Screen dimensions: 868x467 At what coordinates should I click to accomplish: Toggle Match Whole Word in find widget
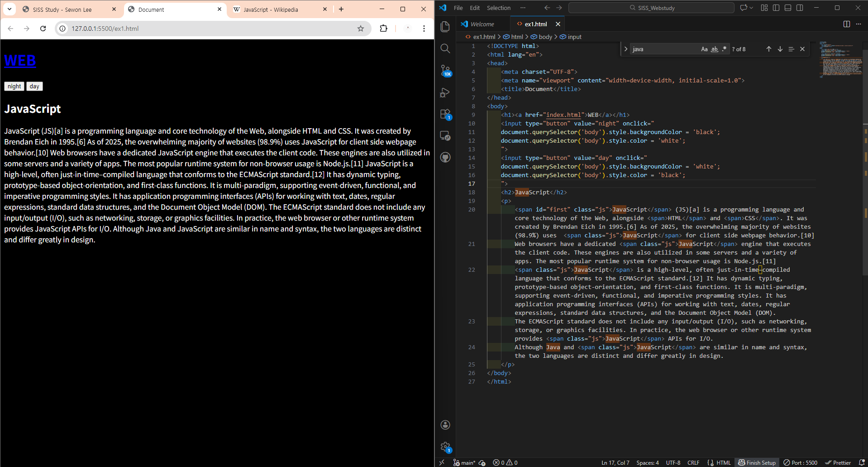tap(715, 49)
